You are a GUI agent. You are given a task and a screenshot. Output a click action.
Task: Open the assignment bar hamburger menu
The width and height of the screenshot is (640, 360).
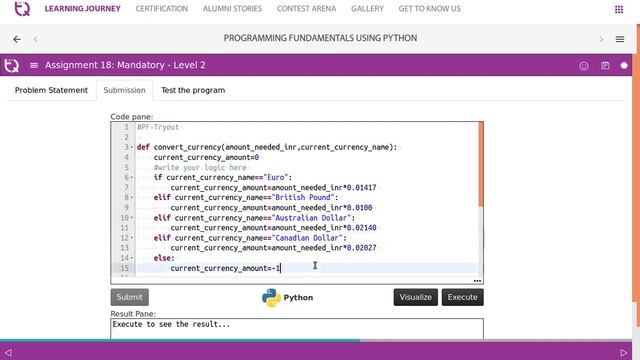[34, 65]
